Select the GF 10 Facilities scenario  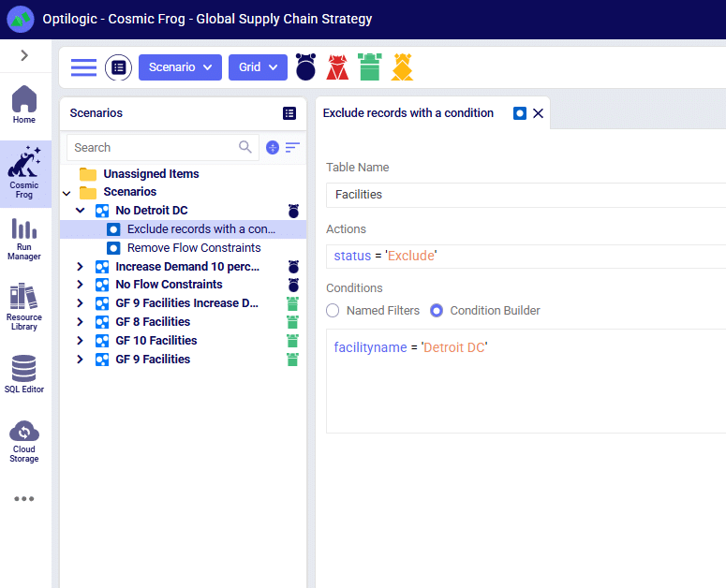coord(156,341)
